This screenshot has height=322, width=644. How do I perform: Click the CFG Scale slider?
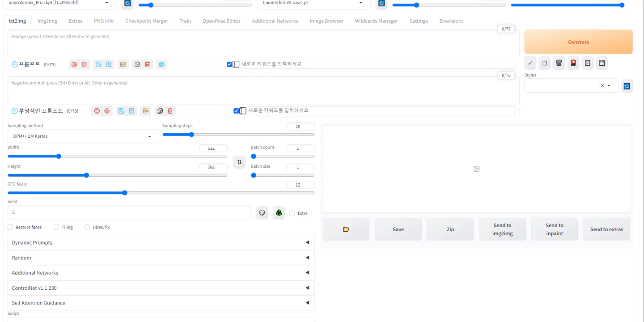(x=161, y=193)
